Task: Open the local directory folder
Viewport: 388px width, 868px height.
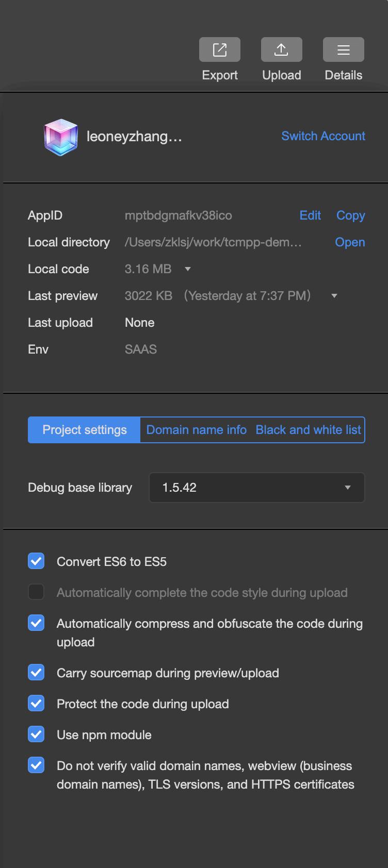Action: click(x=350, y=242)
